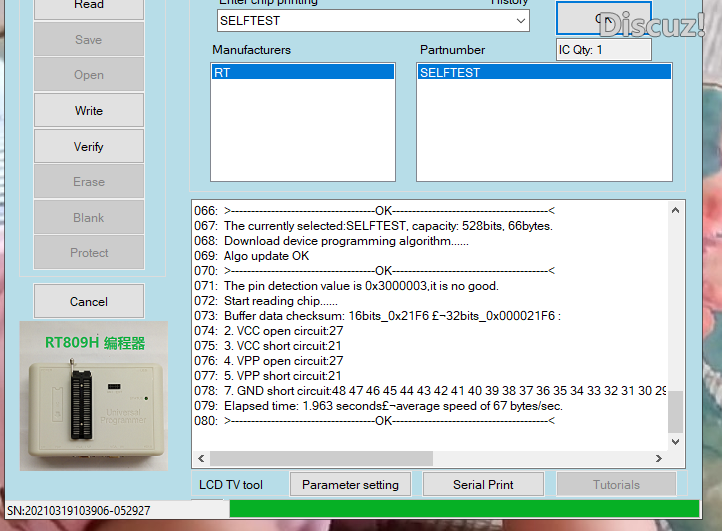Open the Parameter setting dialog

pos(350,484)
